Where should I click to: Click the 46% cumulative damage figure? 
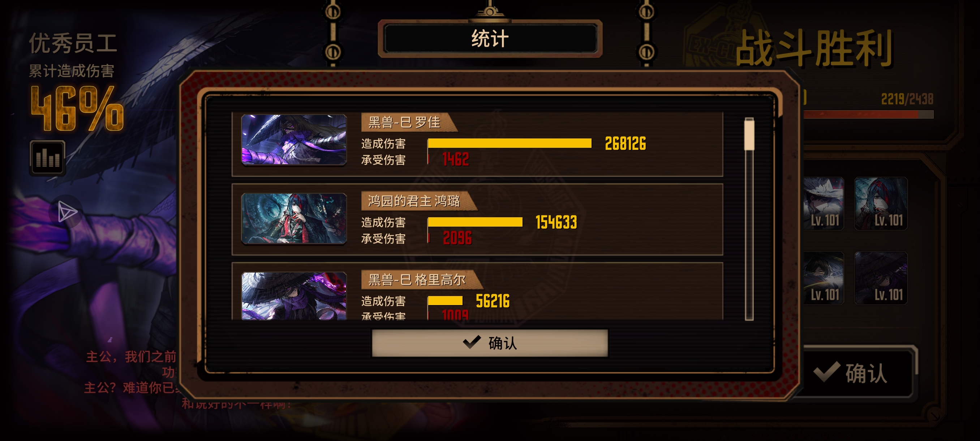coord(77,108)
